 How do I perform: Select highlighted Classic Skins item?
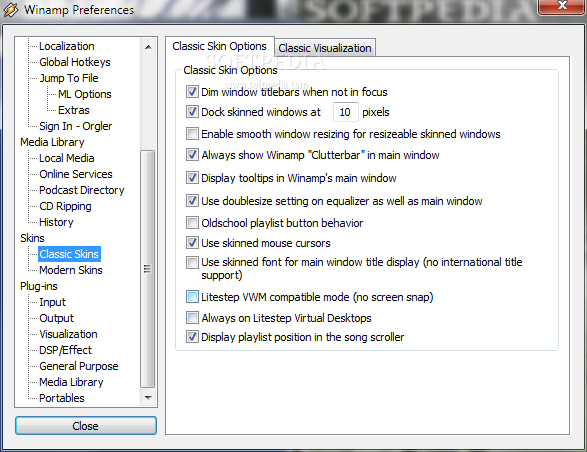(69, 254)
